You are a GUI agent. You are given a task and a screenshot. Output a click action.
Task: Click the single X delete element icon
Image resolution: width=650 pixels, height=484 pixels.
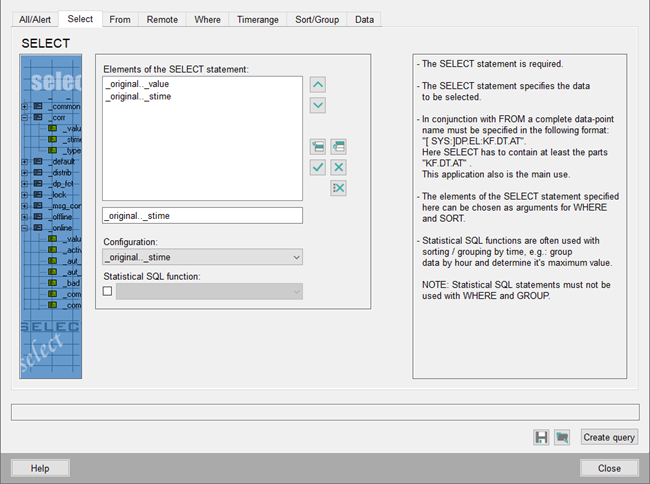coord(338,167)
